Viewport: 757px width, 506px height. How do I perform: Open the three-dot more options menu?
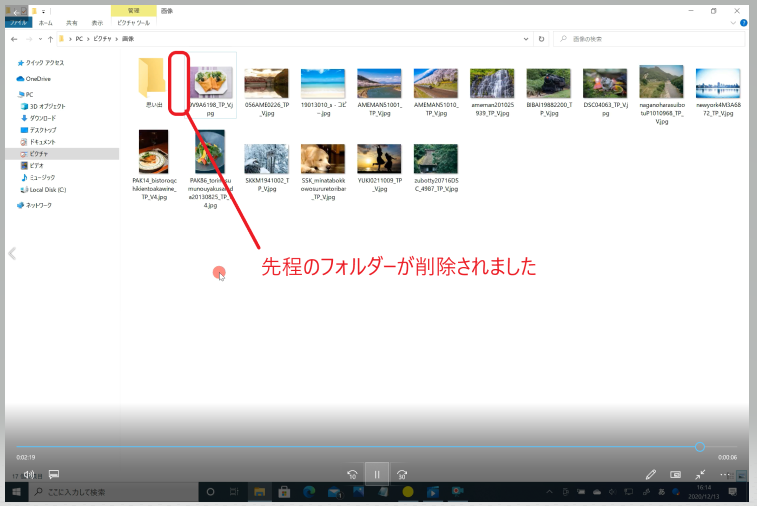pos(727,474)
